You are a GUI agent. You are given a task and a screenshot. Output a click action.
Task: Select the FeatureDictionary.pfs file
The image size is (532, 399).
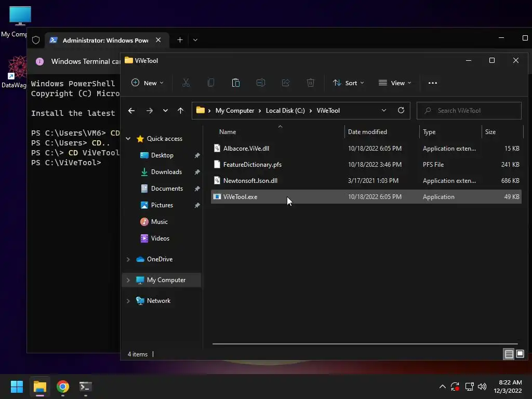click(366, 165)
